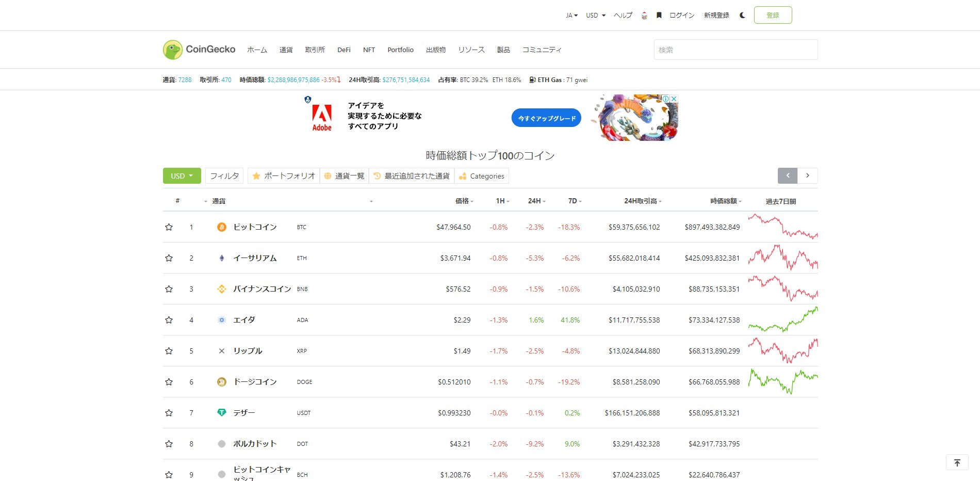Click 新規登録 link
The width and height of the screenshot is (980, 481).
click(x=716, y=15)
